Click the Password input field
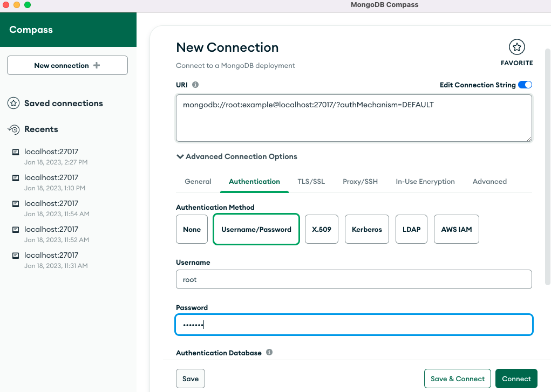Viewport: 551px width, 392px height. pos(354,325)
